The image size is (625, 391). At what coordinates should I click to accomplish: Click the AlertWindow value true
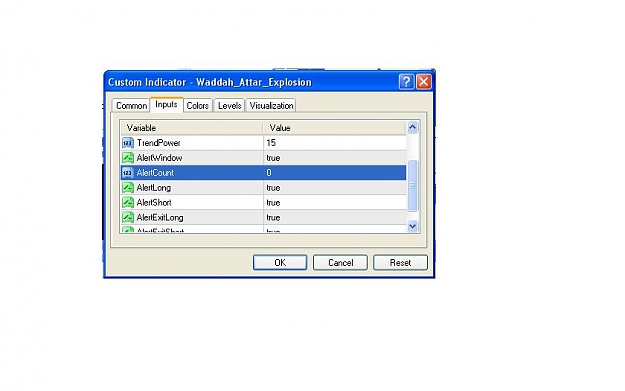tap(273, 158)
